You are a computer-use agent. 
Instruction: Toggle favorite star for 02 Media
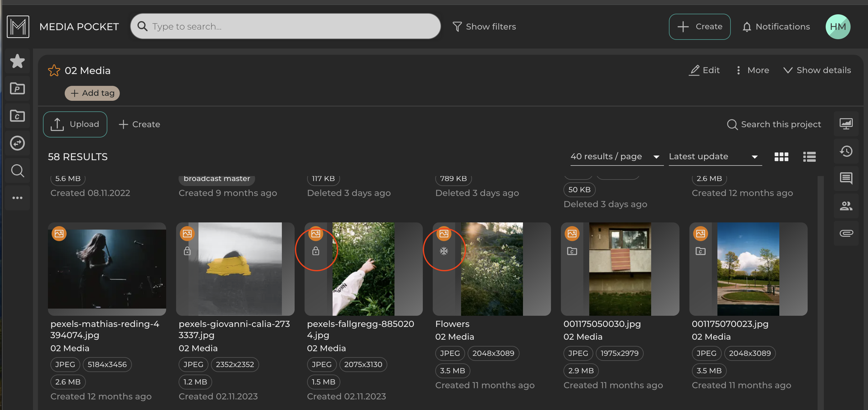[54, 70]
